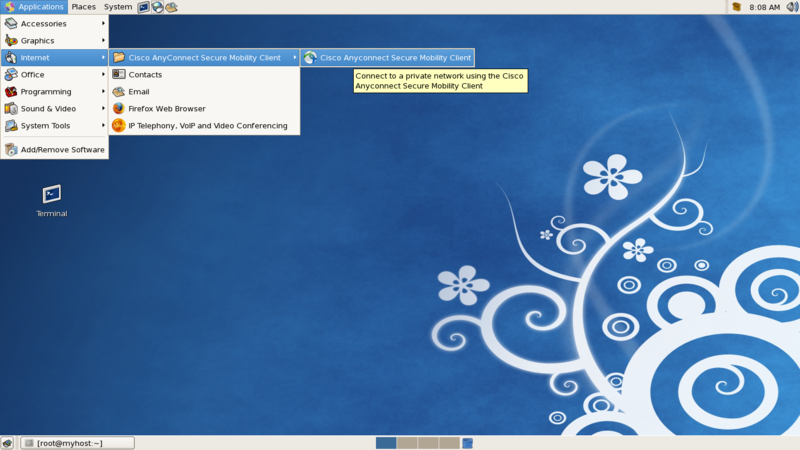This screenshot has height=450, width=800.
Task: Open Contacts from the Internet menu
Action: (x=205, y=74)
